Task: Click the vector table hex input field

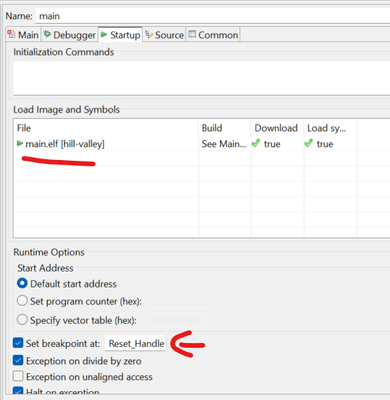Action: click(177, 320)
